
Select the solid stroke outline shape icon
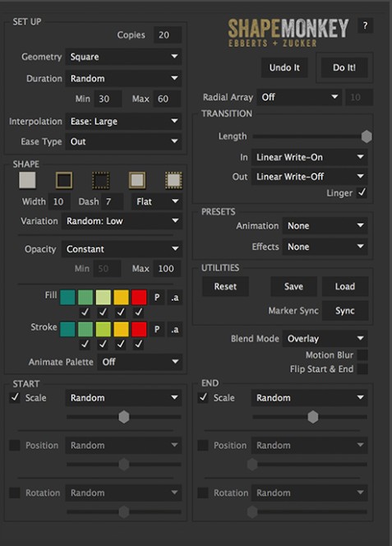pos(64,180)
